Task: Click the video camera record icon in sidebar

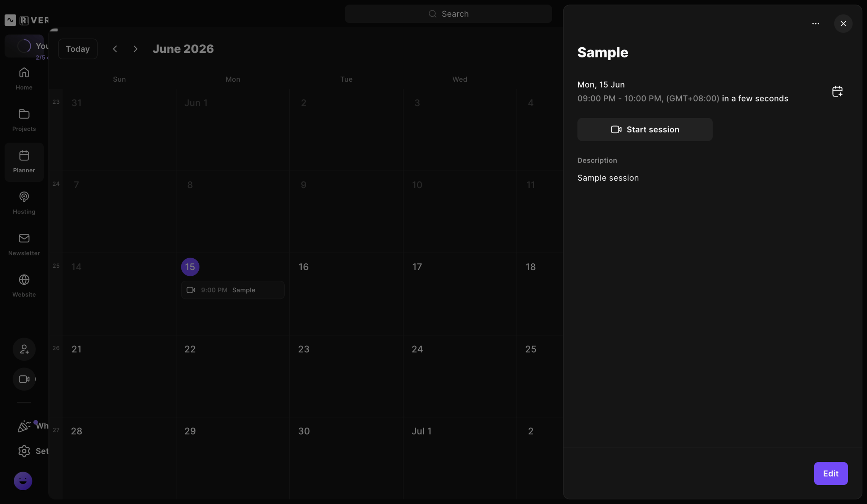Action: (x=24, y=379)
